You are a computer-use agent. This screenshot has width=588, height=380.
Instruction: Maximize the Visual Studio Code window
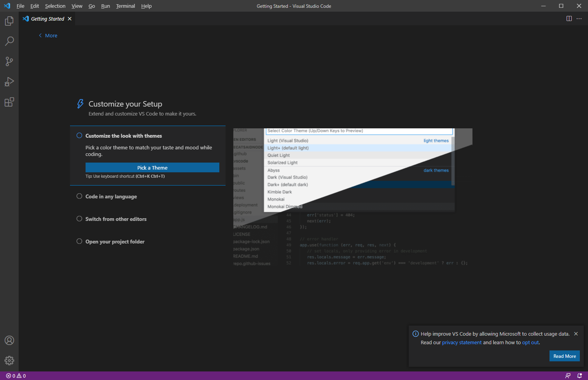pyautogui.click(x=561, y=6)
